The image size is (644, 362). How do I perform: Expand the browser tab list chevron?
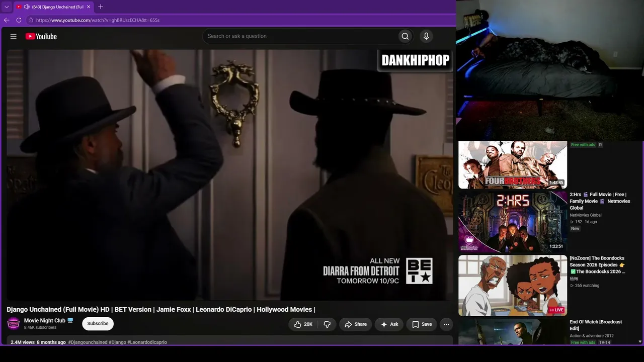(7, 7)
